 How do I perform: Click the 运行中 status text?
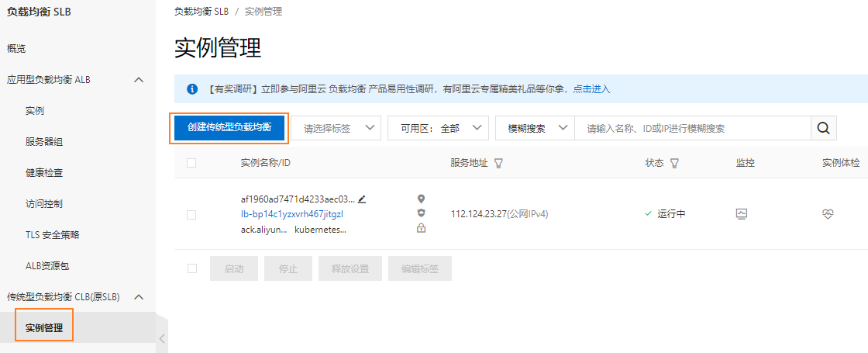(671, 214)
